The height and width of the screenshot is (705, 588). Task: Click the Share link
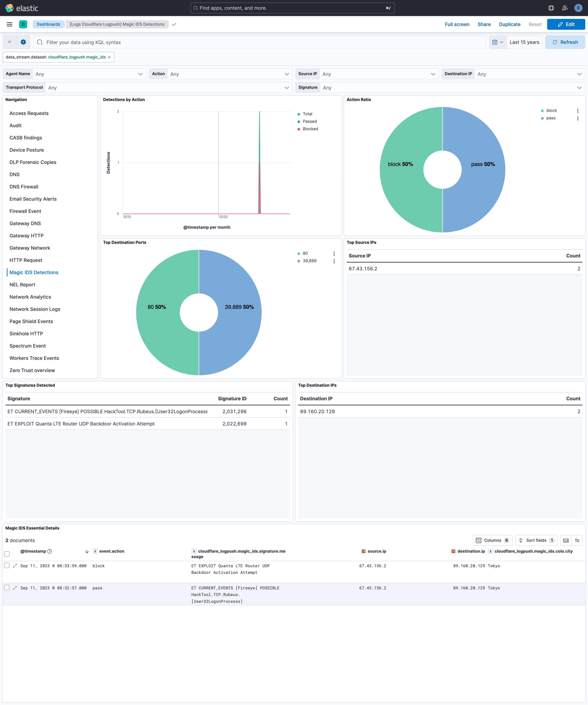tap(484, 24)
